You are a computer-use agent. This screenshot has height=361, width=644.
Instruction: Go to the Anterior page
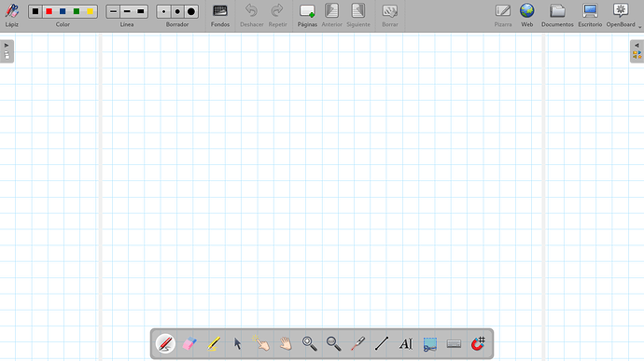pyautogui.click(x=332, y=15)
